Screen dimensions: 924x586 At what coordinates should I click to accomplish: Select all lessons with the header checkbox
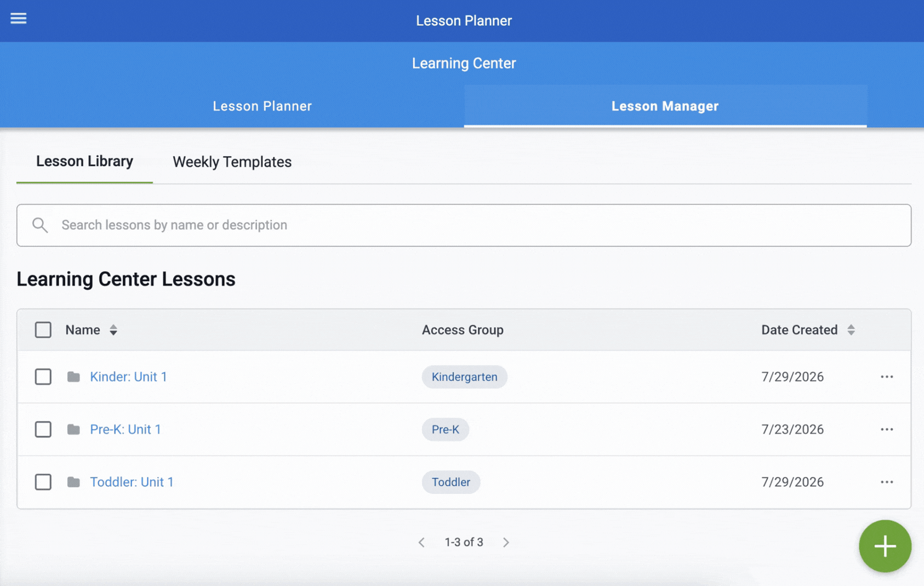click(43, 330)
